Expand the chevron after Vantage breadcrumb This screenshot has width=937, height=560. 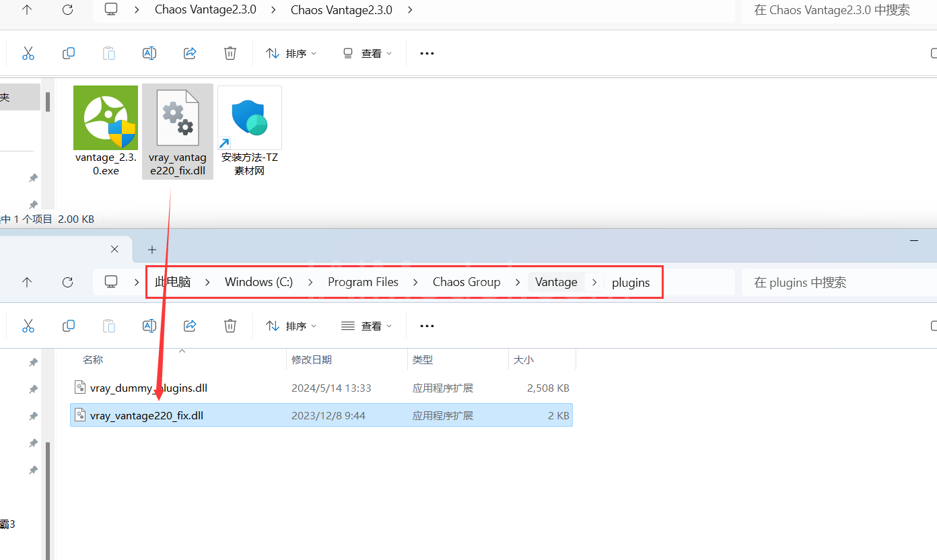coord(594,282)
